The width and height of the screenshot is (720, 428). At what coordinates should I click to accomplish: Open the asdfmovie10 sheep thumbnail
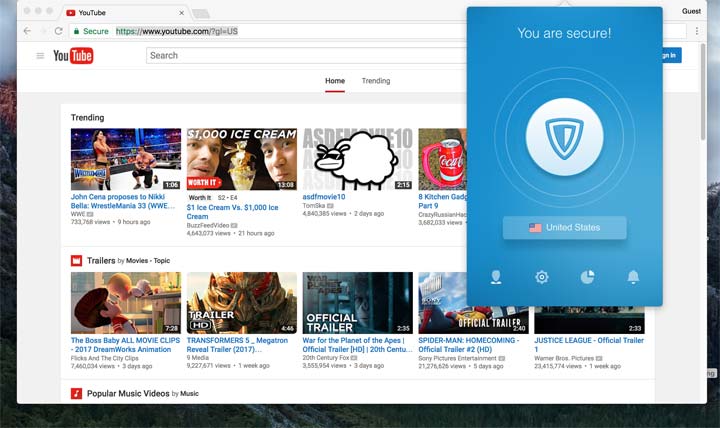357,159
